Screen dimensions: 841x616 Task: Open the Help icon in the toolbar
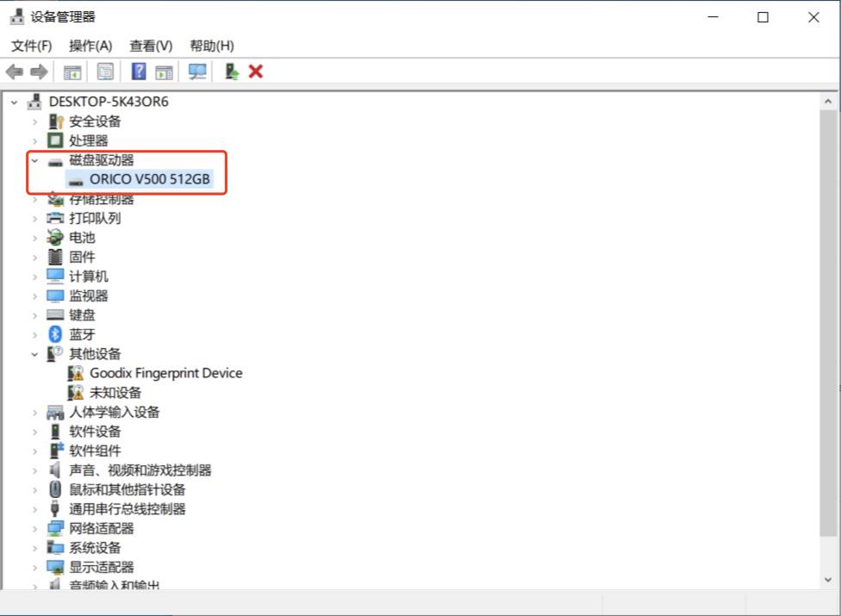(139, 72)
